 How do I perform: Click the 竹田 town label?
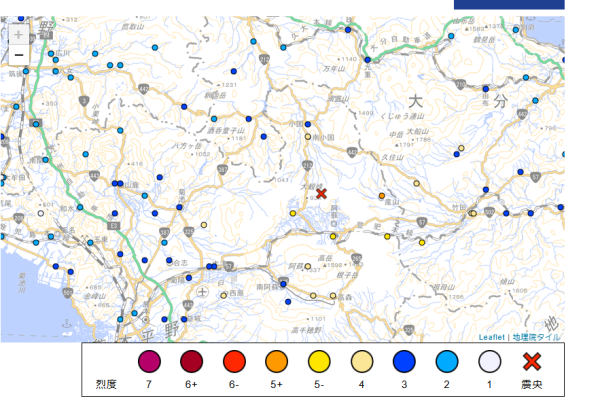click(x=459, y=207)
